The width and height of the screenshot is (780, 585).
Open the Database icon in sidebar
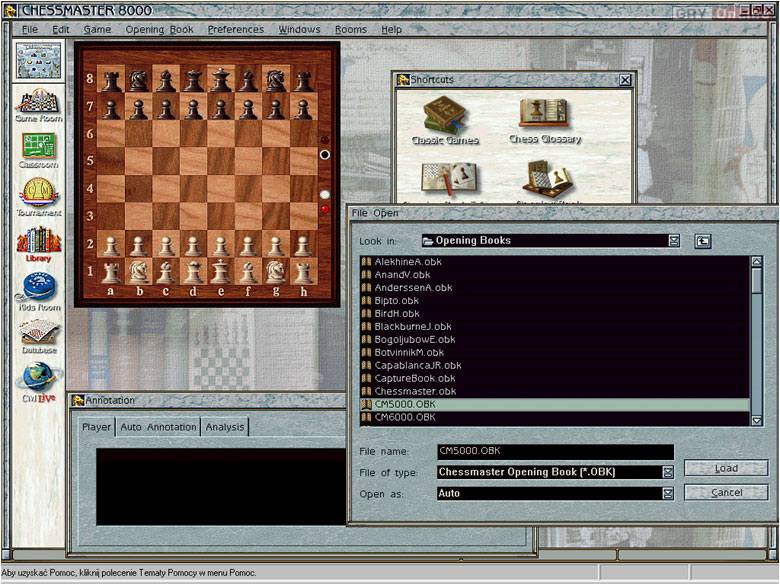tap(39, 337)
